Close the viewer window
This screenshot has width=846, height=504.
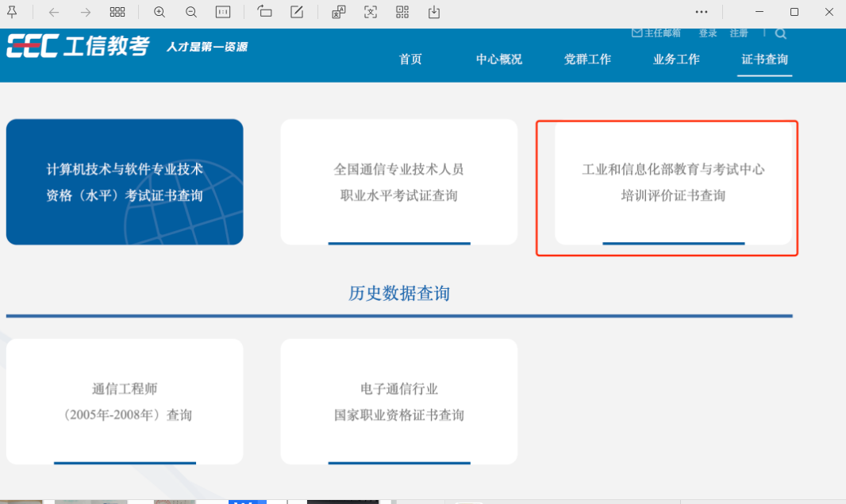(x=829, y=12)
